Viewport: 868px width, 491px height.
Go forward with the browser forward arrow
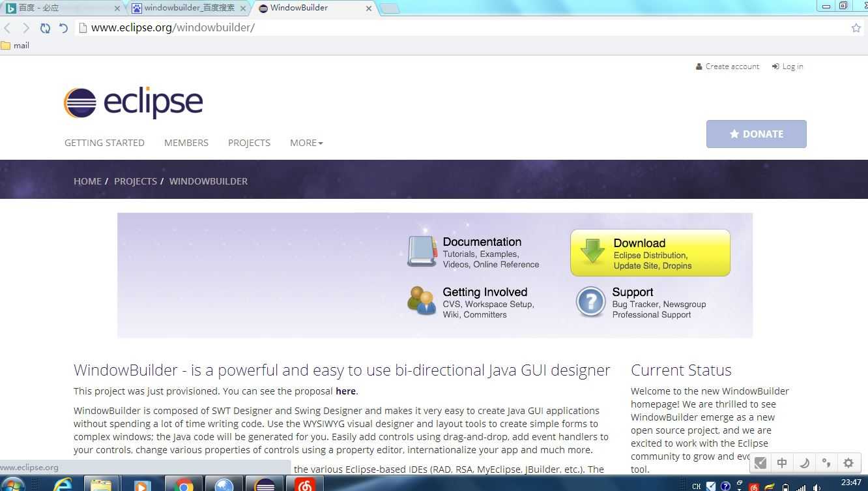pyautogui.click(x=26, y=28)
